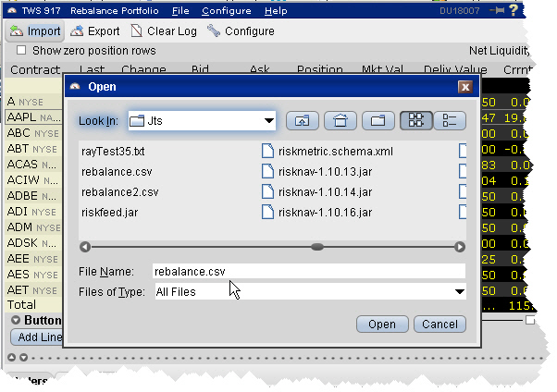Click the Create New Folder icon
Screen dimensions: 557x392
pos(377,120)
